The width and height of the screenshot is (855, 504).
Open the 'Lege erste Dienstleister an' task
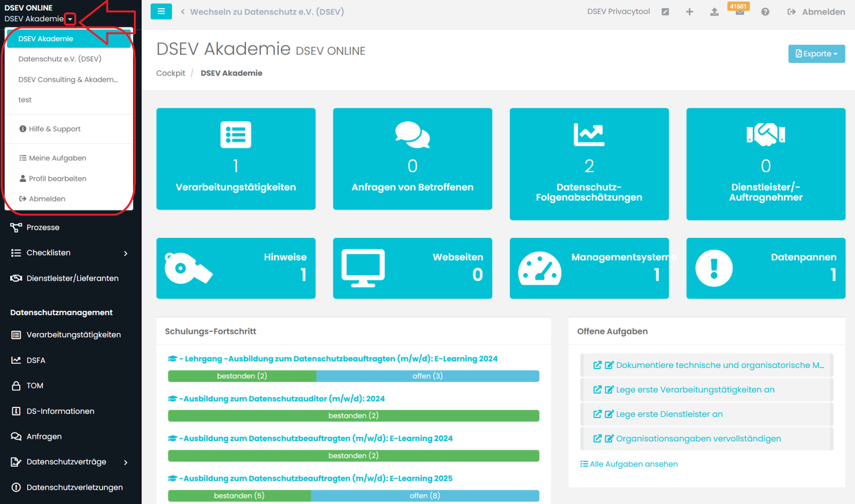point(669,414)
